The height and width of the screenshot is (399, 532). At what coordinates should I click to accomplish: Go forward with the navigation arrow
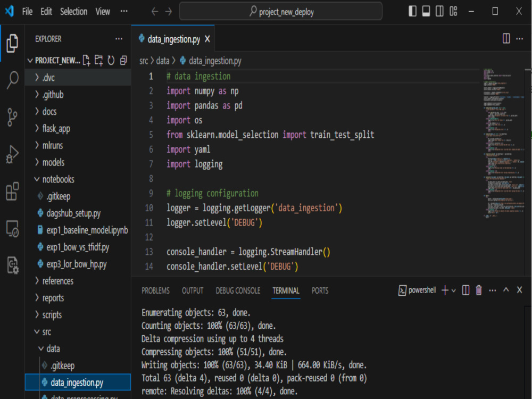169,12
